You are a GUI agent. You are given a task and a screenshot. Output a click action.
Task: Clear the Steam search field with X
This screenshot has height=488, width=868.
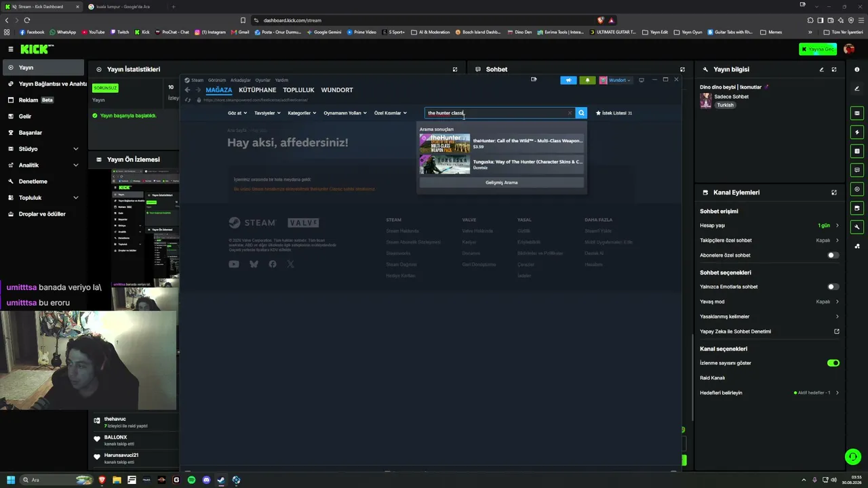(570, 113)
